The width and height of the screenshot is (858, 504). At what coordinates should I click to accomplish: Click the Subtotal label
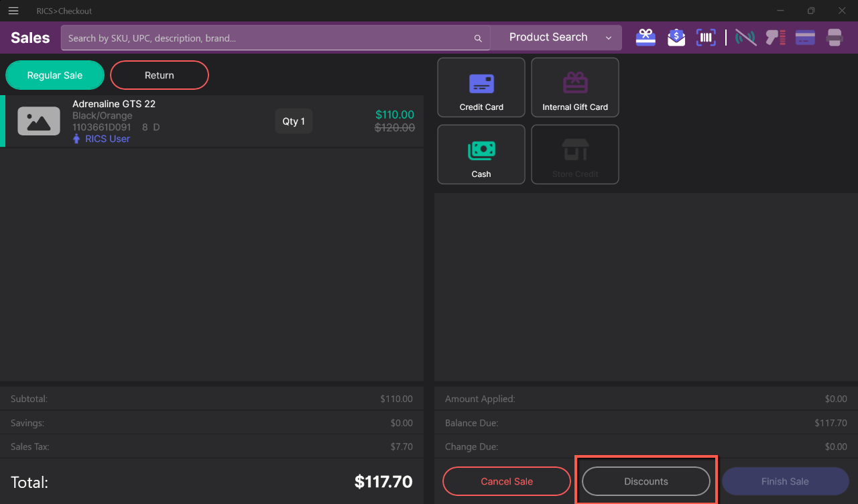click(x=29, y=399)
